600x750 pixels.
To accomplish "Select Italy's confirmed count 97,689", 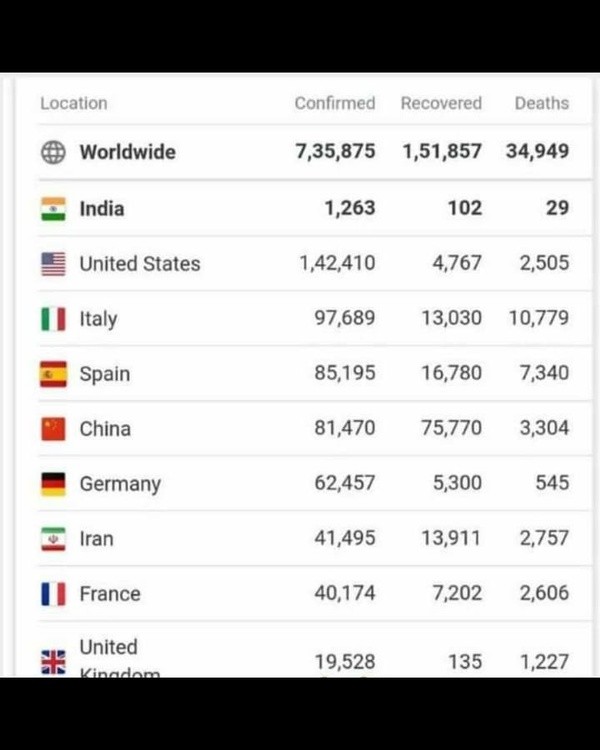I will (x=345, y=318).
